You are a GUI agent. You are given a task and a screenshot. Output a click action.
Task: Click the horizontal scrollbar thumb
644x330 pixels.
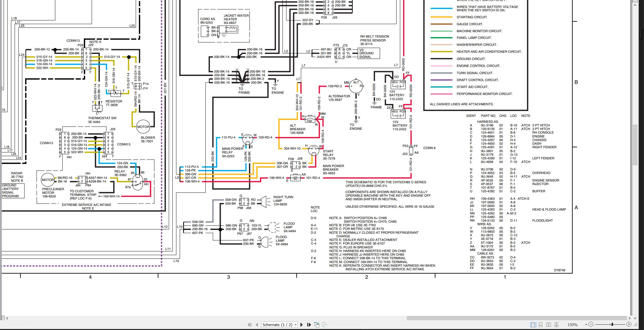tap(516, 318)
